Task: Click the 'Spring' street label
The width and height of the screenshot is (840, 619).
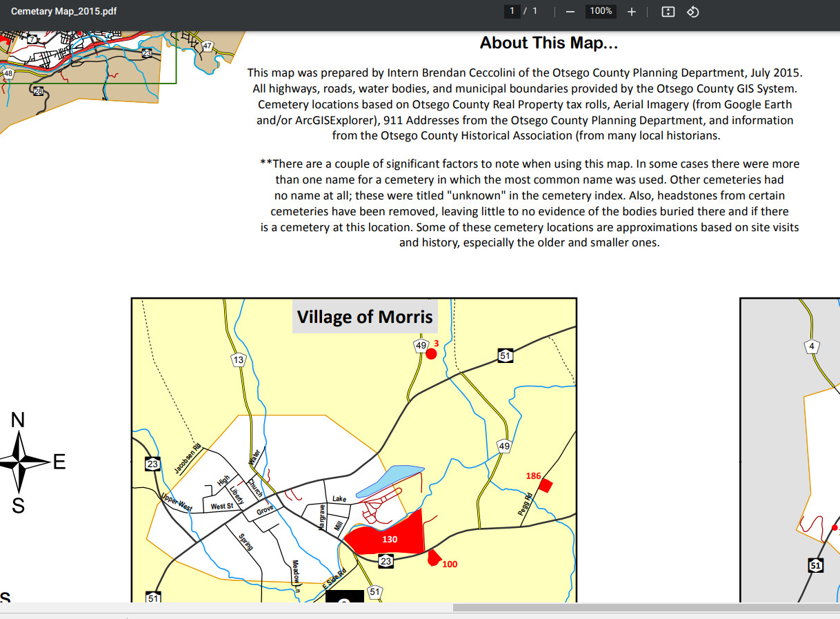Action: coord(246,542)
